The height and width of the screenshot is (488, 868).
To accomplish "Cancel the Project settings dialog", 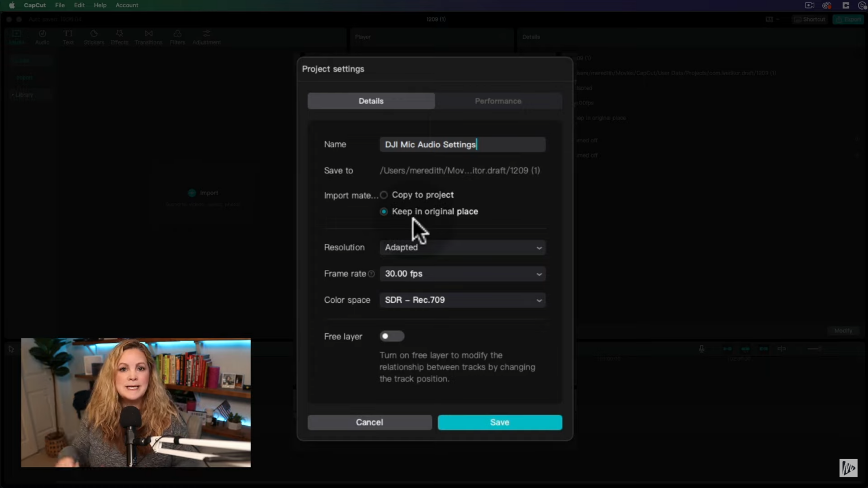I will coord(370,422).
